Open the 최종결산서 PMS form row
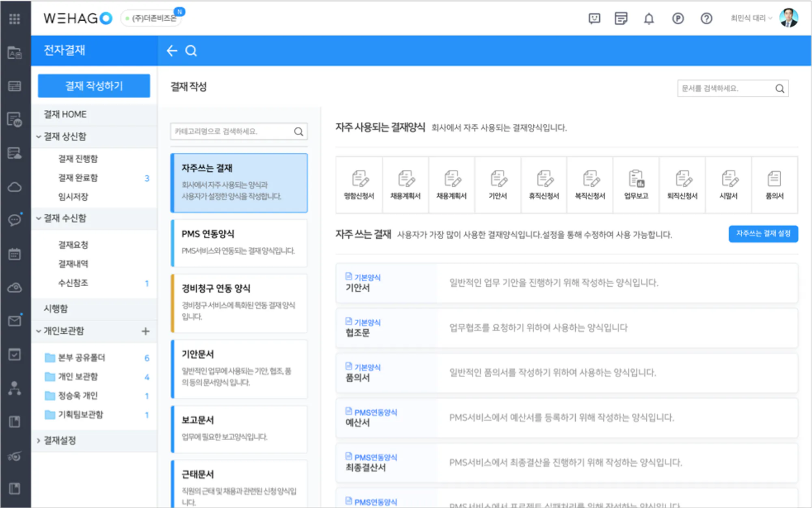Screen dimensions: 812x508 coord(567,463)
